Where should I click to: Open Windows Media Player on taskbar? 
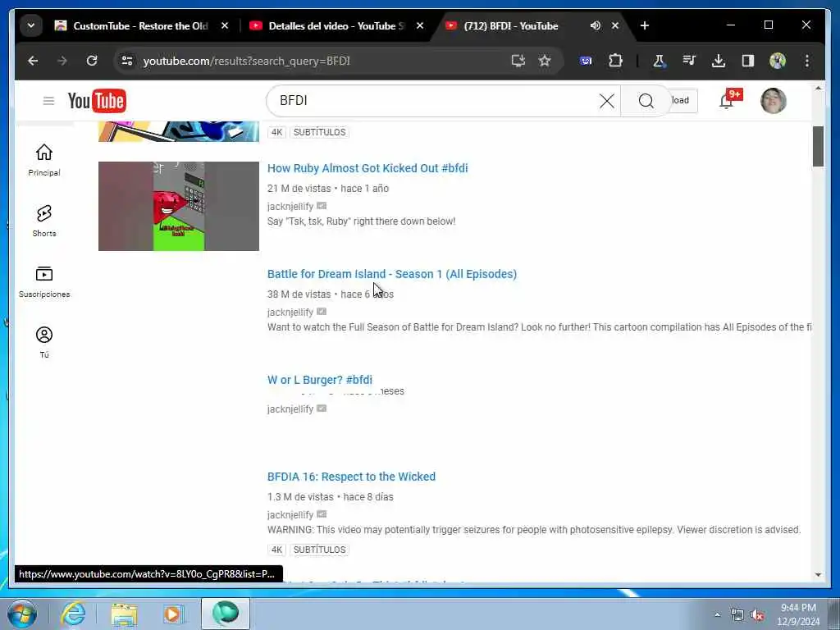173,614
